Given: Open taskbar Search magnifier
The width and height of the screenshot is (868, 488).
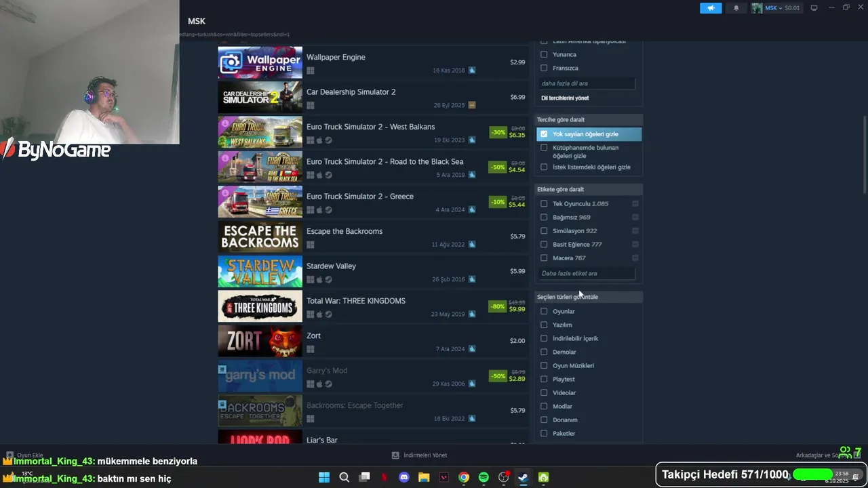Looking at the screenshot, I should click(x=344, y=477).
